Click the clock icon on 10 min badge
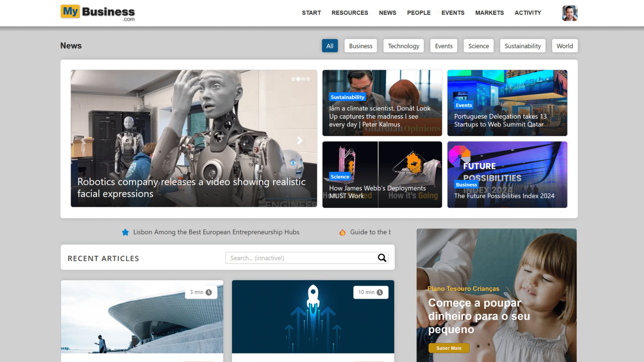The image size is (644, 362). pyautogui.click(x=380, y=292)
